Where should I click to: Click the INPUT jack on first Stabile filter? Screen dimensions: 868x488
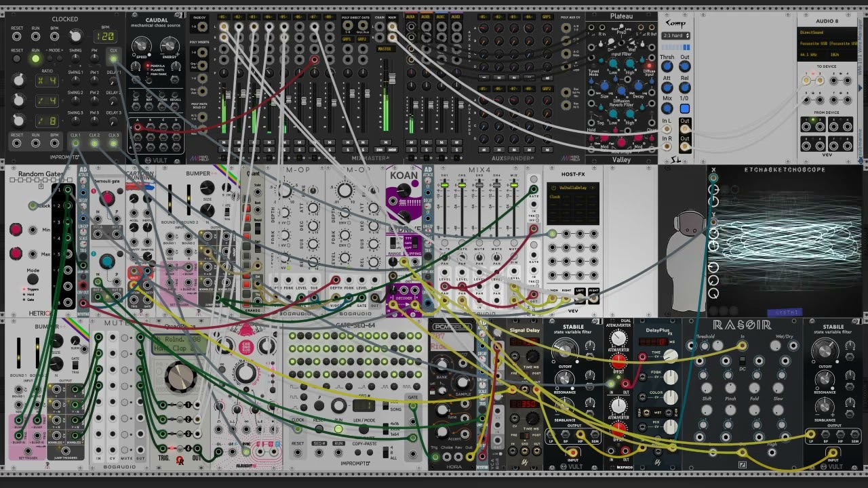(x=573, y=452)
